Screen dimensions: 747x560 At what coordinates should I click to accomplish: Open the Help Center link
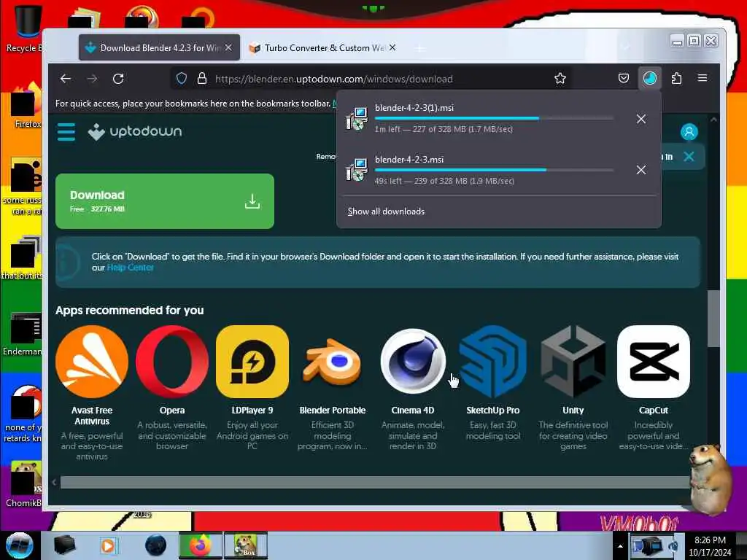(130, 268)
